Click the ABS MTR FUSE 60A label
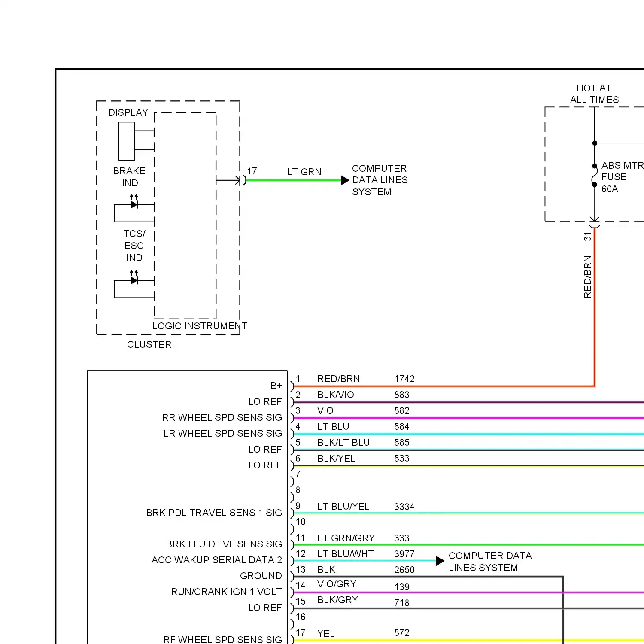This screenshot has height=644, width=644. [x=623, y=177]
